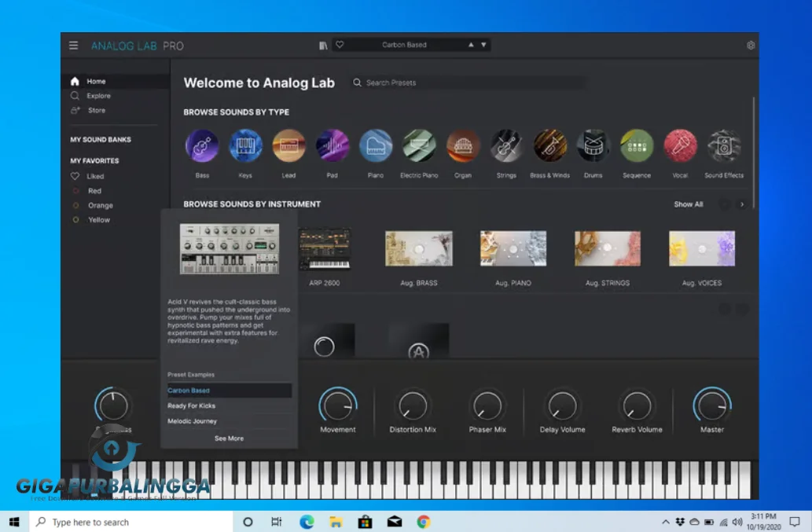
Task: Open Microsoft Store from taskbar
Action: [365, 522]
